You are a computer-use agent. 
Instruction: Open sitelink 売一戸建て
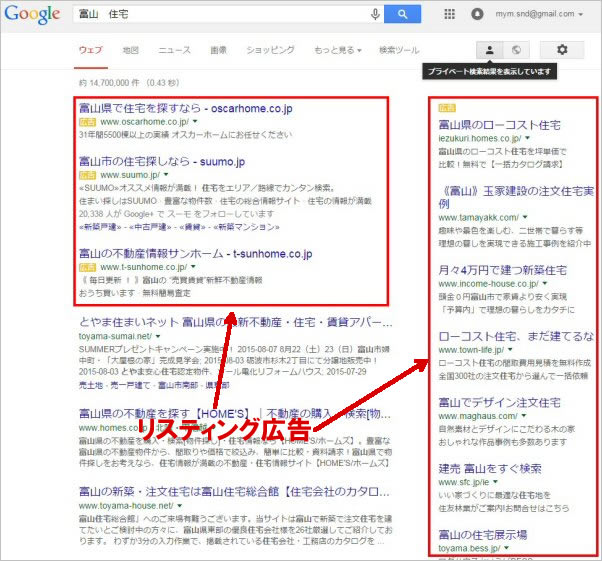[x=130, y=385]
